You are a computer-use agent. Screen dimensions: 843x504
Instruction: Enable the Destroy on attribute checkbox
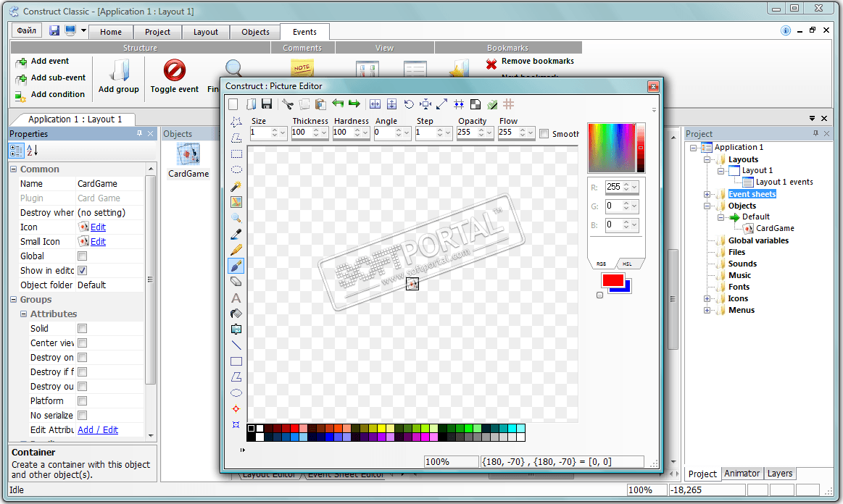(82, 357)
